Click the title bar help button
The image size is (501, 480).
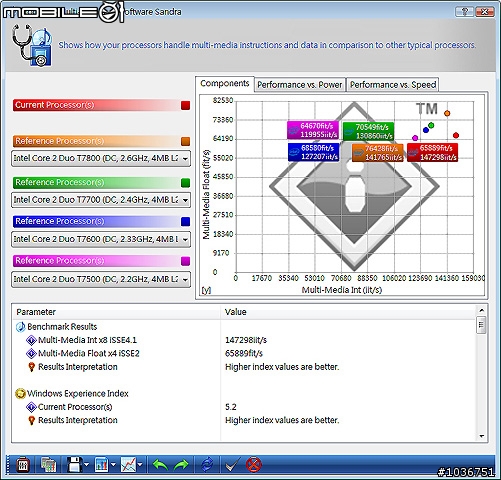[x=464, y=12]
